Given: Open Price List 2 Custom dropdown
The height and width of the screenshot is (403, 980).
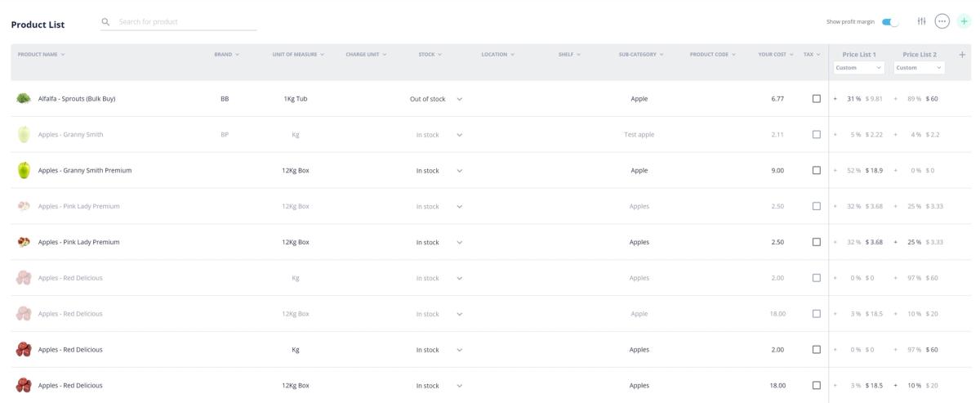Looking at the screenshot, I should [x=919, y=68].
